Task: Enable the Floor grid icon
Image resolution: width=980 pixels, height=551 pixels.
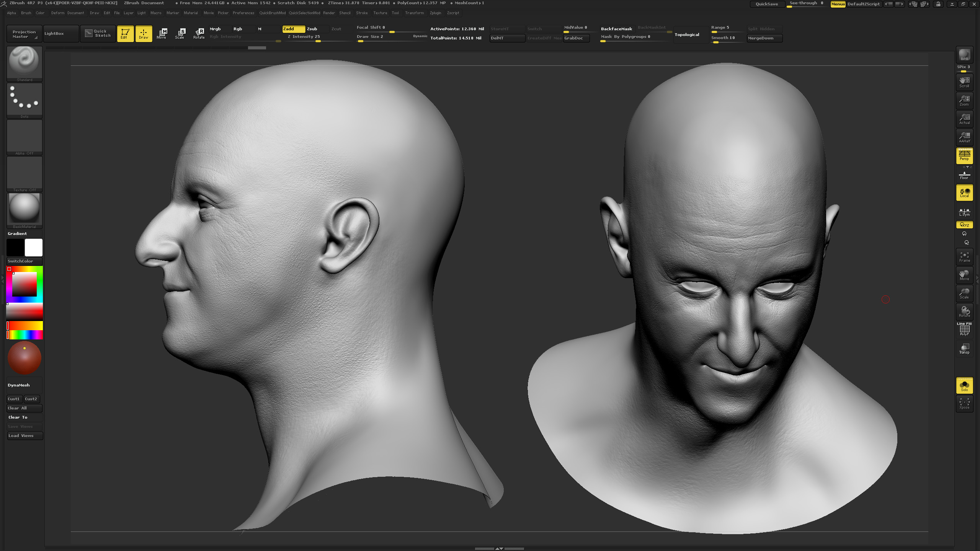Action: tap(964, 175)
